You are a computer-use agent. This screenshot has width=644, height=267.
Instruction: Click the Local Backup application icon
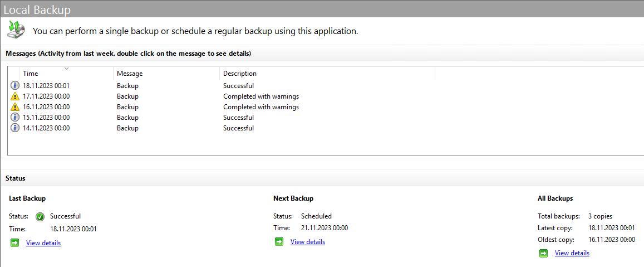coord(16,30)
